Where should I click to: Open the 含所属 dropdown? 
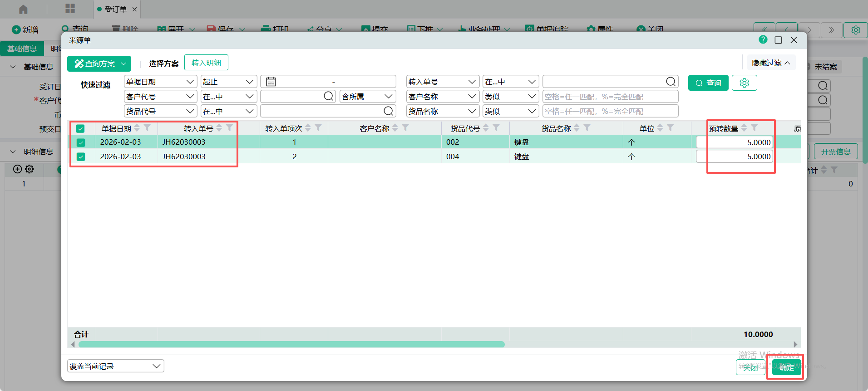pyautogui.click(x=367, y=97)
